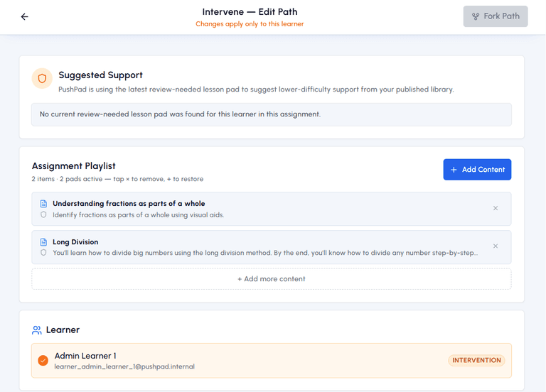
Task: Click document icon beside Understanding fractions
Action: coord(43,204)
